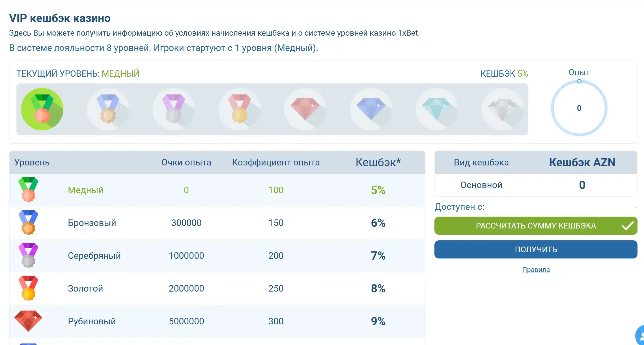The image size is (644, 345).
Task: Click the Опыт progress circle
Action: pos(578,108)
